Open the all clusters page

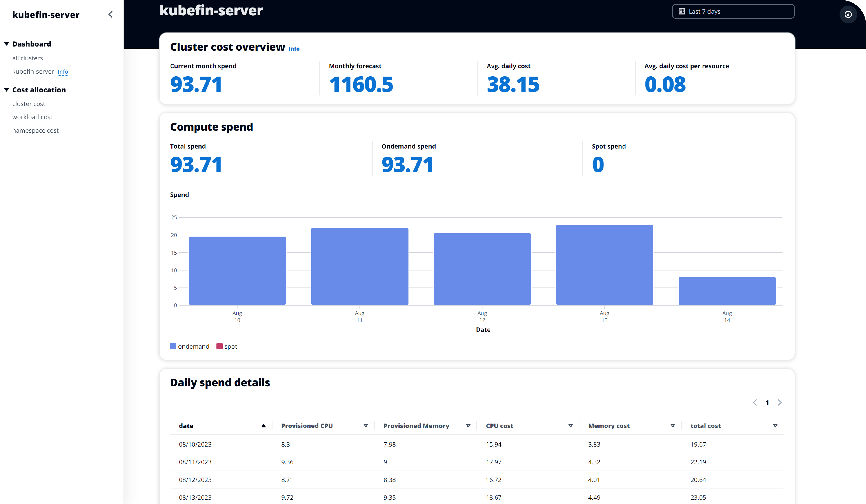pos(27,58)
